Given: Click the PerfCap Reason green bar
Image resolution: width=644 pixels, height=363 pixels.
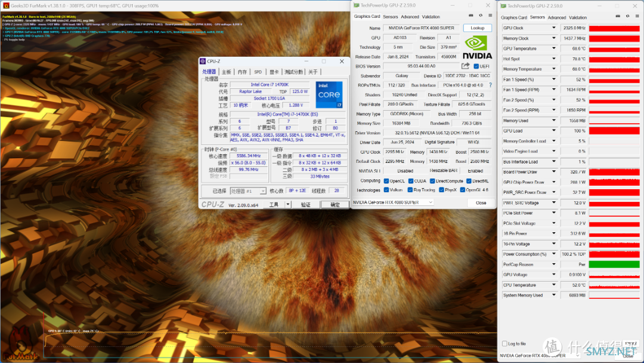Looking at the screenshot, I should click(614, 264).
